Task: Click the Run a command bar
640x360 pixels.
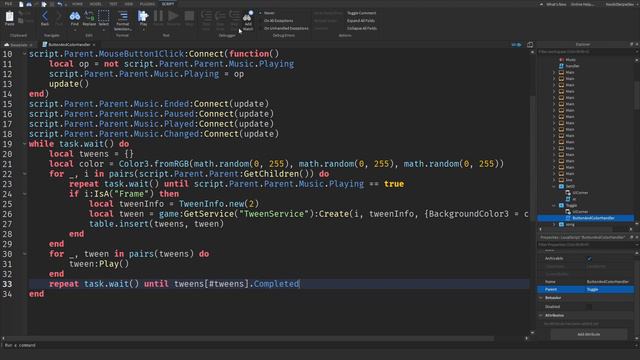Action: [318, 345]
